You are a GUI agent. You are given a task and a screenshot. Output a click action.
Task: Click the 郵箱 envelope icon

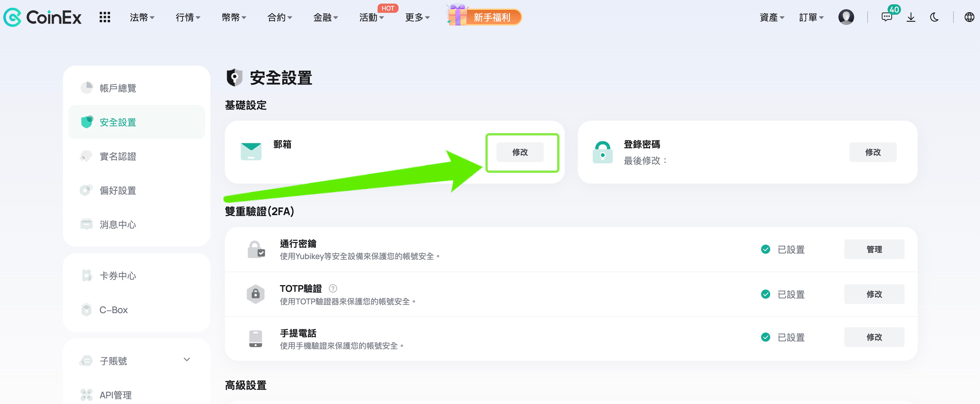tap(251, 151)
